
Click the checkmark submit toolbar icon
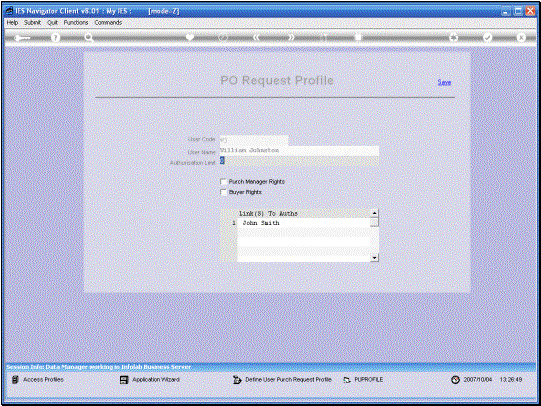coord(487,38)
